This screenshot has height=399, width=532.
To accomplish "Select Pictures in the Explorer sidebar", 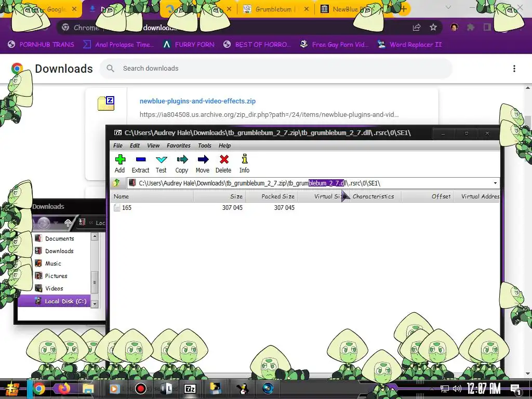I will click(51, 276).
